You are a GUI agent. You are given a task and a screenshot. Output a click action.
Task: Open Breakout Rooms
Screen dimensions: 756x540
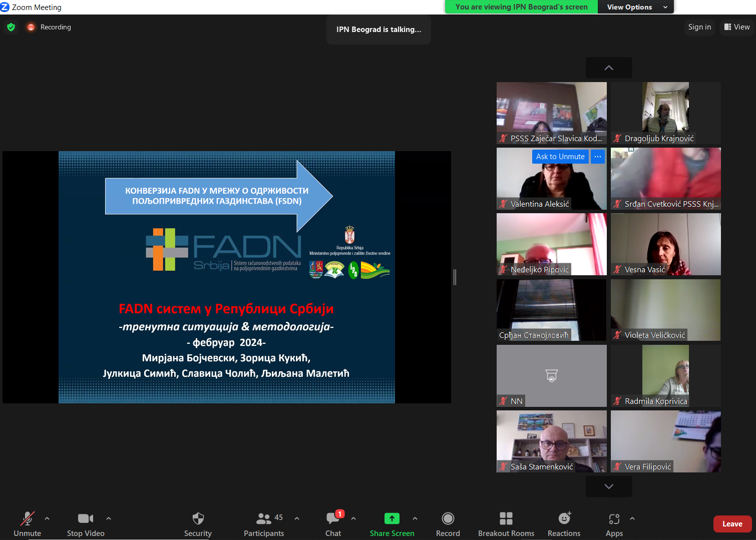point(506,524)
